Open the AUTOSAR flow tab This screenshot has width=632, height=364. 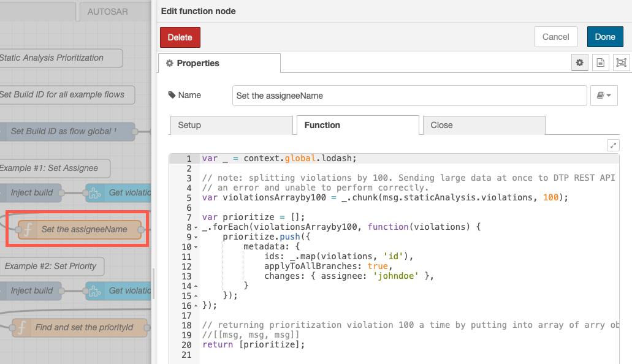[115, 12]
